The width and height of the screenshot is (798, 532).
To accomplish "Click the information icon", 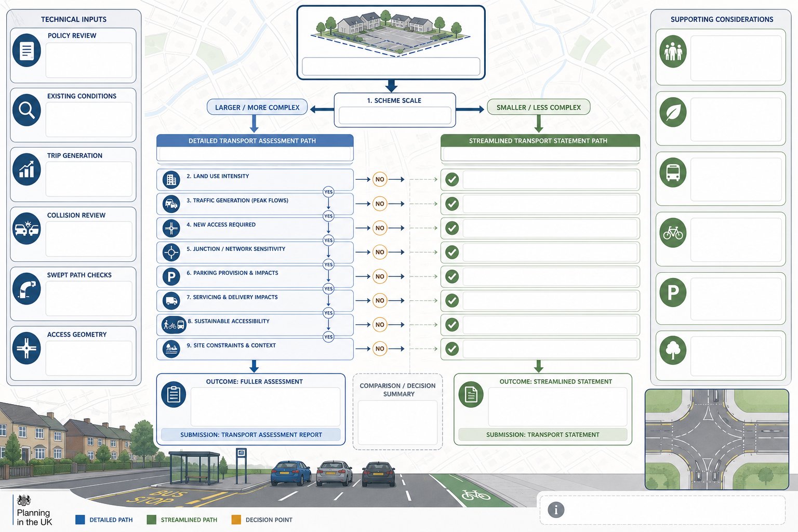I will point(556,510).
